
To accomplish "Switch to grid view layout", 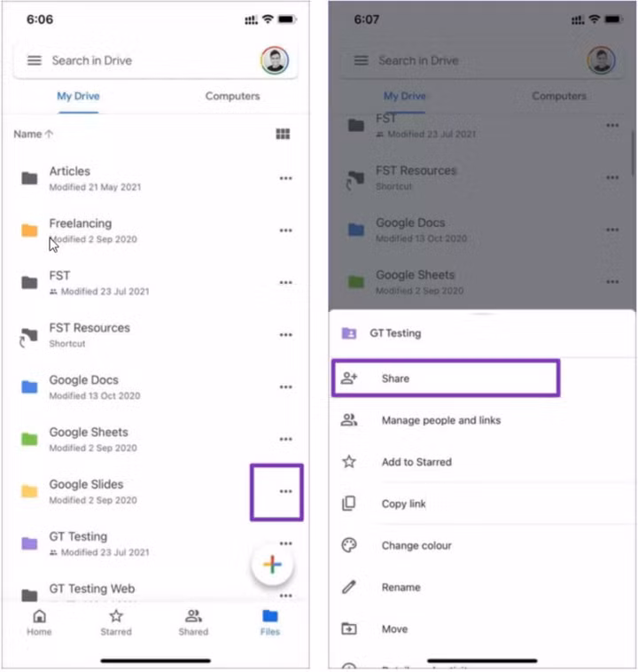I will click(283, 134).
